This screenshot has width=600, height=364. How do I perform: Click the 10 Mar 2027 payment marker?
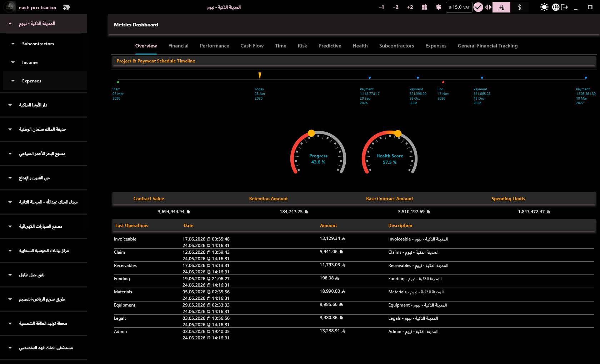click(x=586, y=78)
